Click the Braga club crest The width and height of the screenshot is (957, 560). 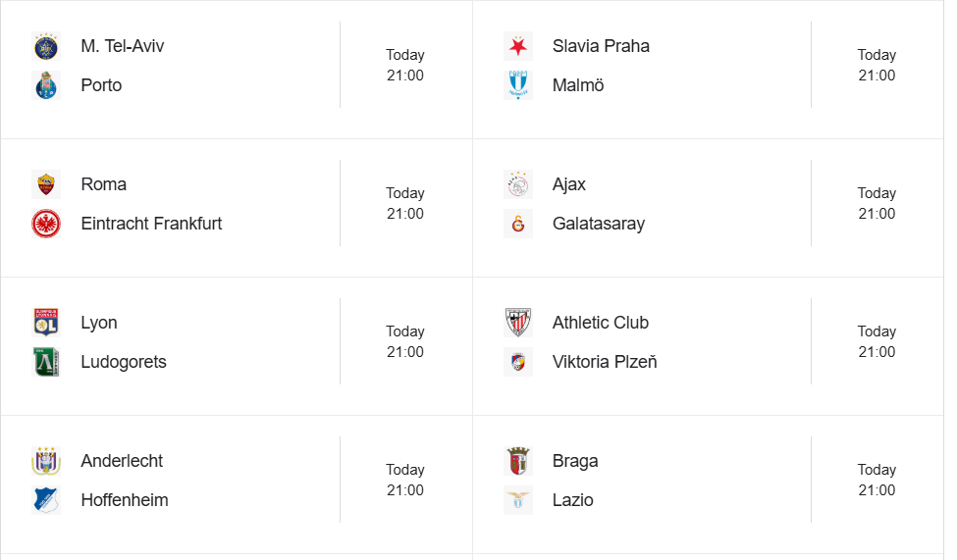tap(517, 461)
